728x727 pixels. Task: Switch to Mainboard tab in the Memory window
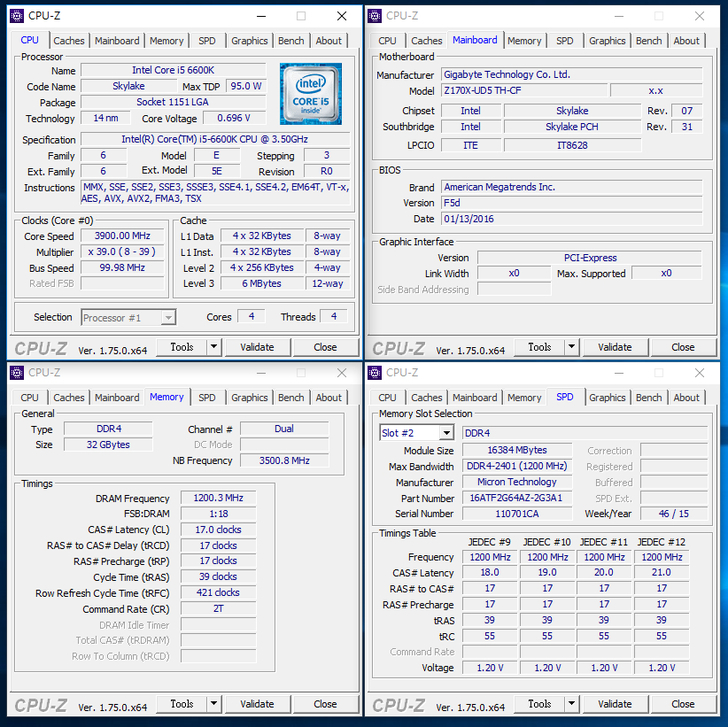[x=117, y=398]
